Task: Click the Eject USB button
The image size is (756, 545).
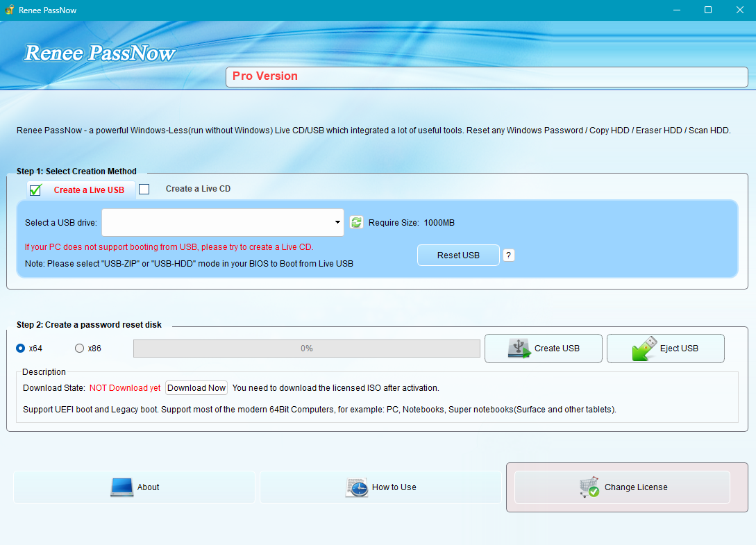Action: 665,349
